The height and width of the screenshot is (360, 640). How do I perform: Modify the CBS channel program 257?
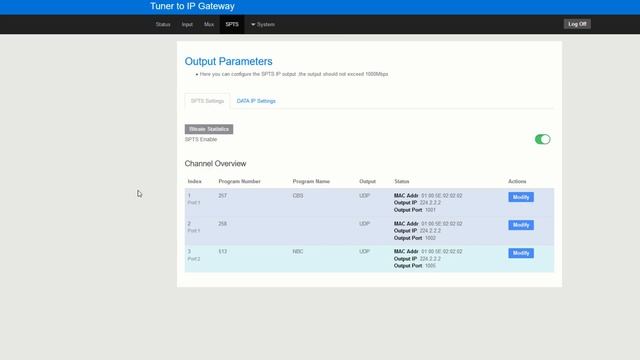pos(521,197)
